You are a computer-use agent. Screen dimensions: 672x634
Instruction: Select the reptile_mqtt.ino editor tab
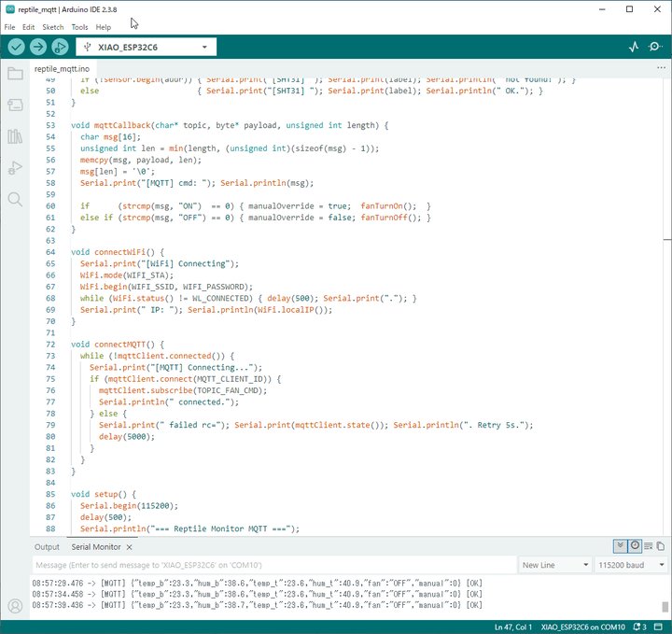pos(63,68)
